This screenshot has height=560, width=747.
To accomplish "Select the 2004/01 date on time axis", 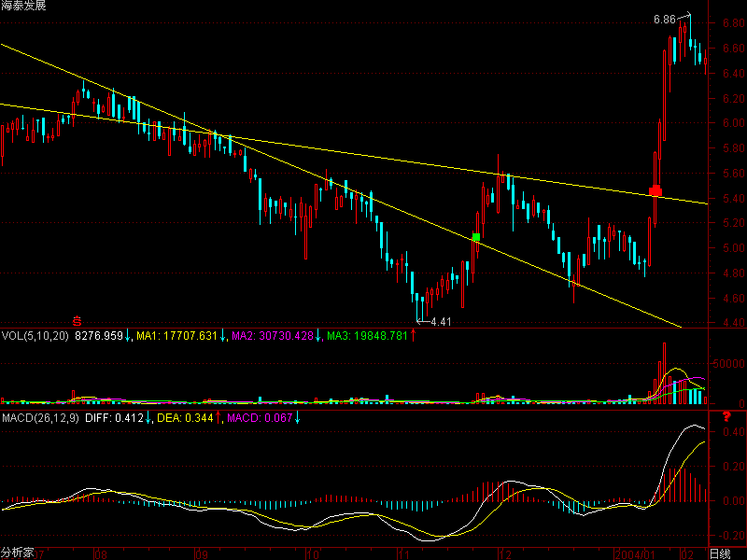I will point(642,553).
